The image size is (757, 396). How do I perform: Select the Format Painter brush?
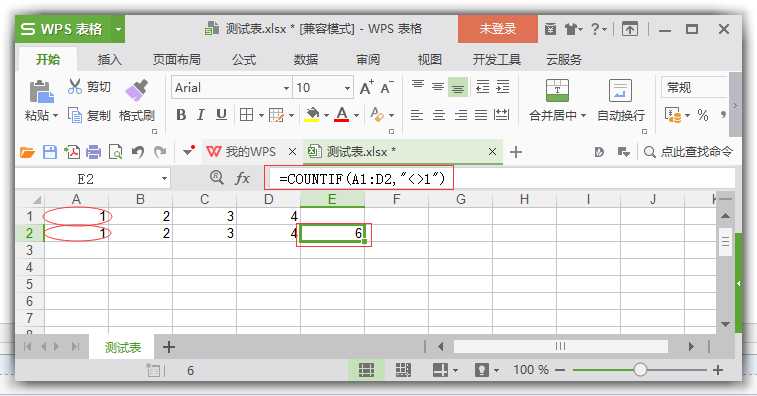pos(136,90)
